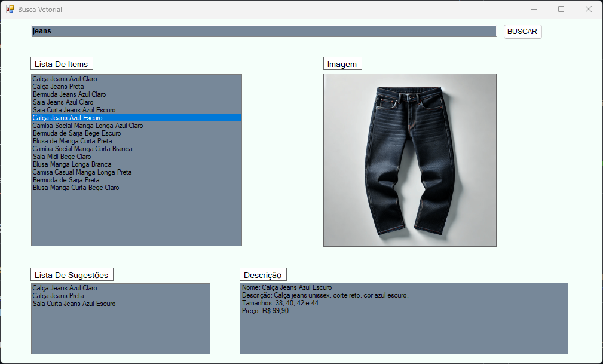Image resolution: width=603 pixels, height=364 pixels.
Task: Click the dark jeans product image
Action: tap(410, 160)
